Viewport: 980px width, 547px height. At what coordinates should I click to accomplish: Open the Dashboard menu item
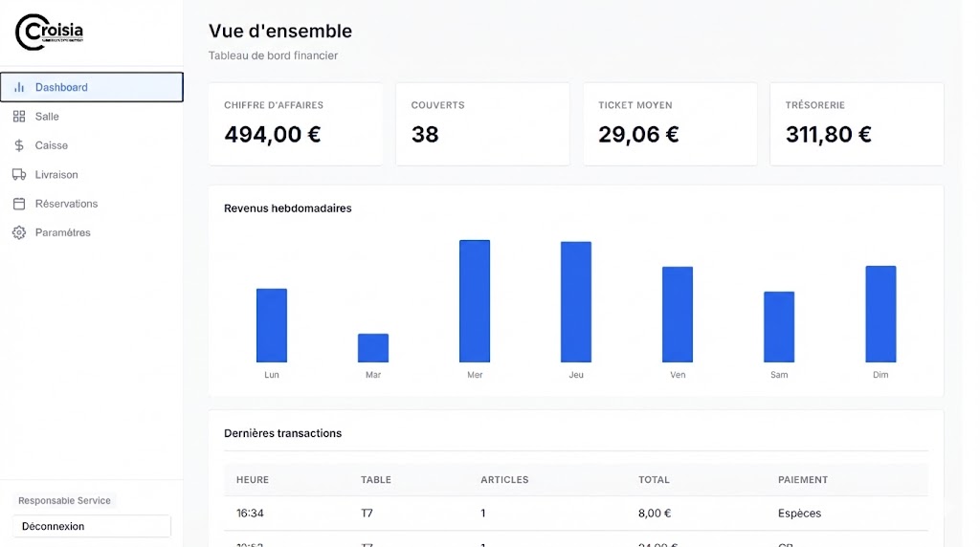tap(92, 87)
